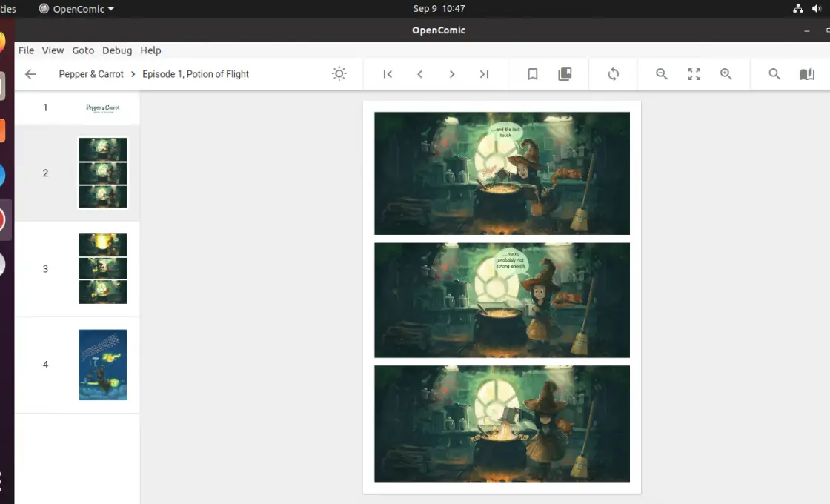Select page 2 thumbnail in sidebar

coord(103,173)
